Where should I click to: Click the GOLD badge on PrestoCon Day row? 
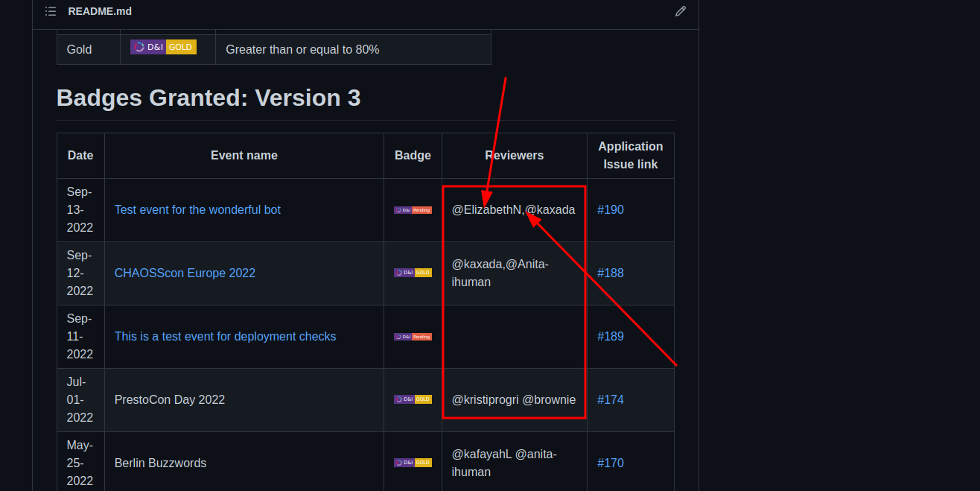pyautogui.click(x=413, y=399)
